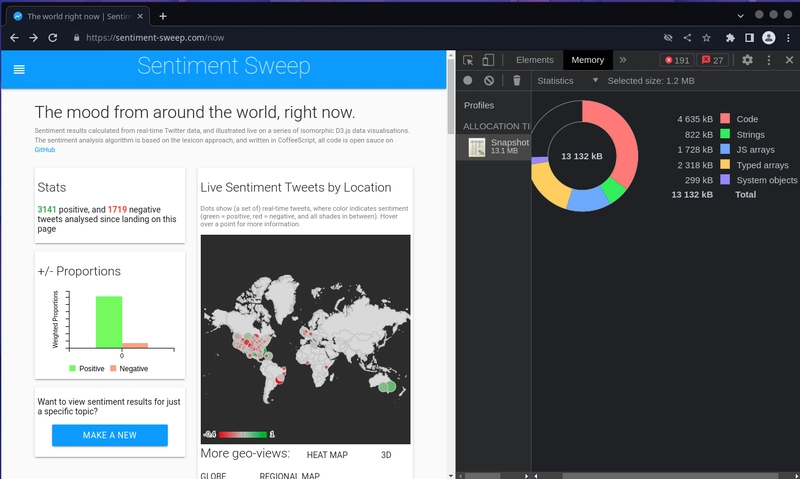Click the yellow Typed arrays swatch
Viewport: 800px width, 479px height.
[x=725, y=165]
